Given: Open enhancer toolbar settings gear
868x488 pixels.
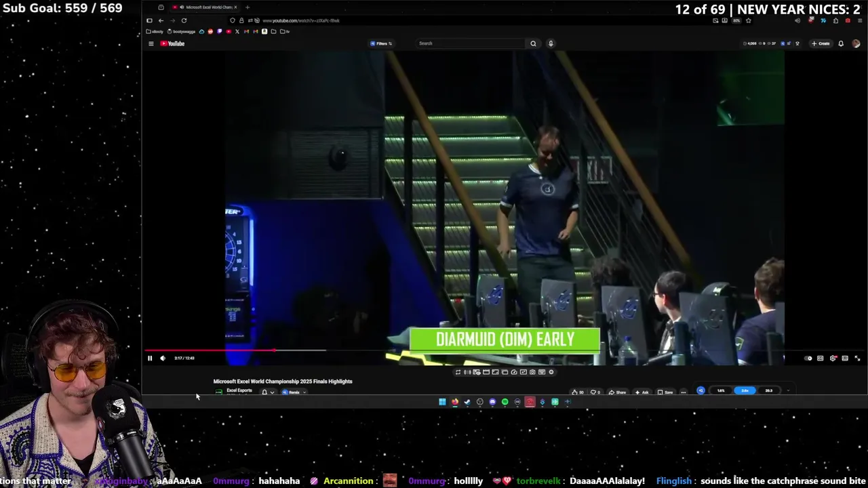Looking at the screenshot, I should coord(551,372).
